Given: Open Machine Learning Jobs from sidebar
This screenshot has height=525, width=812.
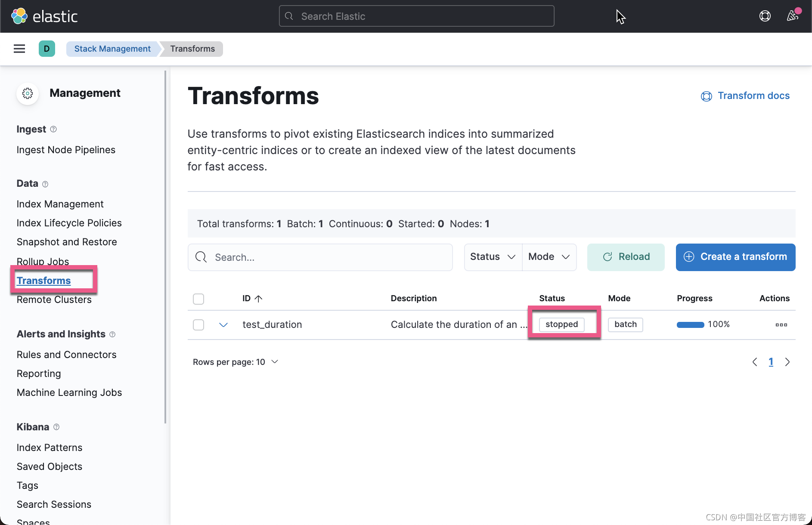Looking at the screenshot, I should click(69, 392).
